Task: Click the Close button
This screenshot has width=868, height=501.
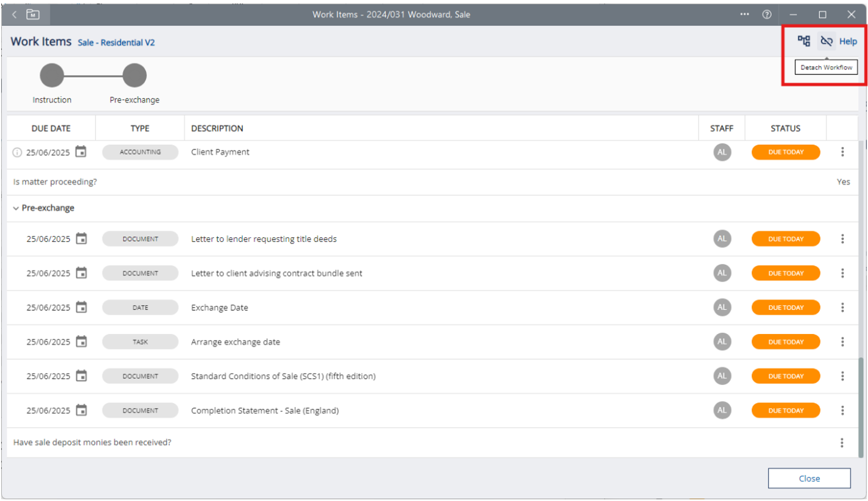Action: click(x=809, y=478)
